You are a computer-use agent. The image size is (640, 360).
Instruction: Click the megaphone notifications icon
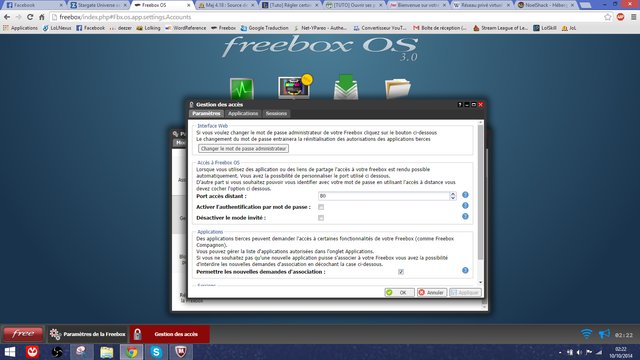point(604,334)
